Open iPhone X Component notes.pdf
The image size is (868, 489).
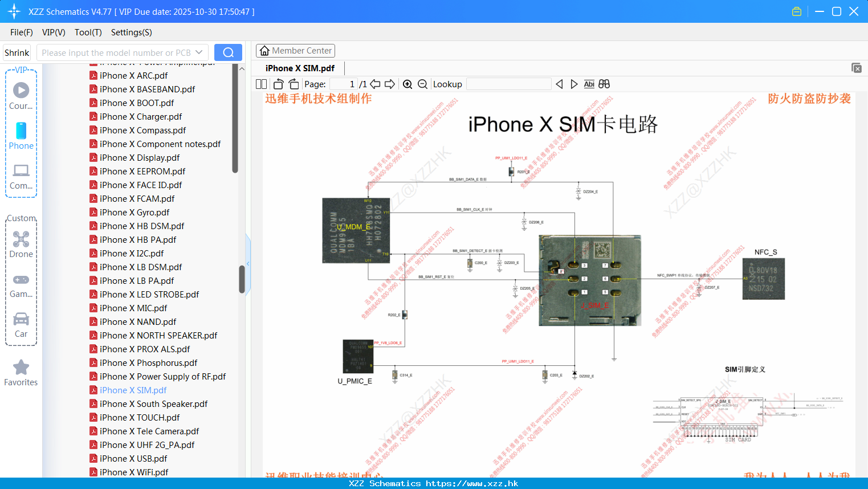tap(160, 144)
